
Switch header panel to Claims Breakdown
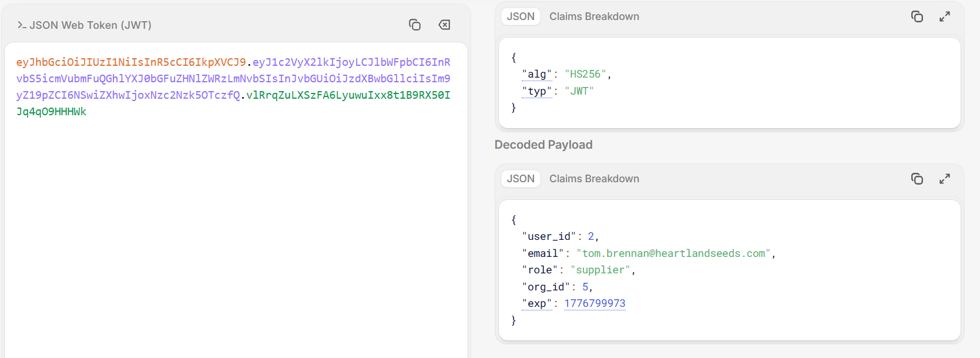click(x=594, y=16)
